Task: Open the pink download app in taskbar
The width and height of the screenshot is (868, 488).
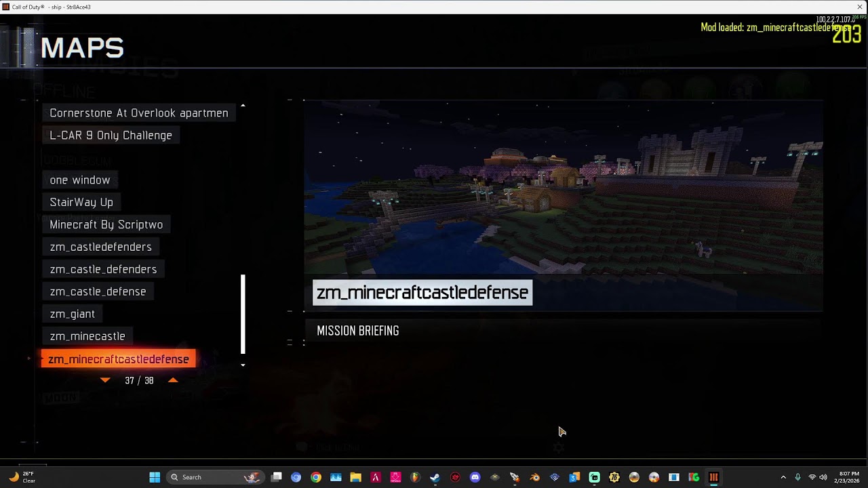Action: coord(395,477)
